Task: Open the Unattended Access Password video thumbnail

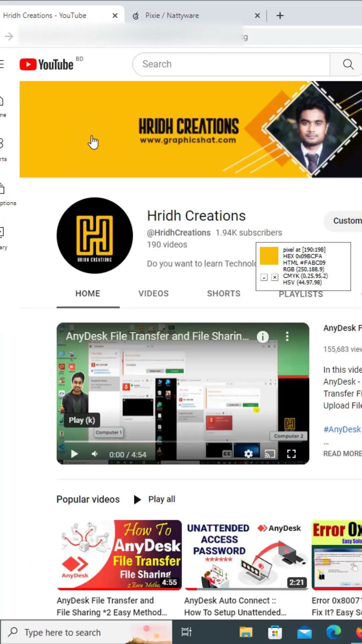Action: point(246,555)
